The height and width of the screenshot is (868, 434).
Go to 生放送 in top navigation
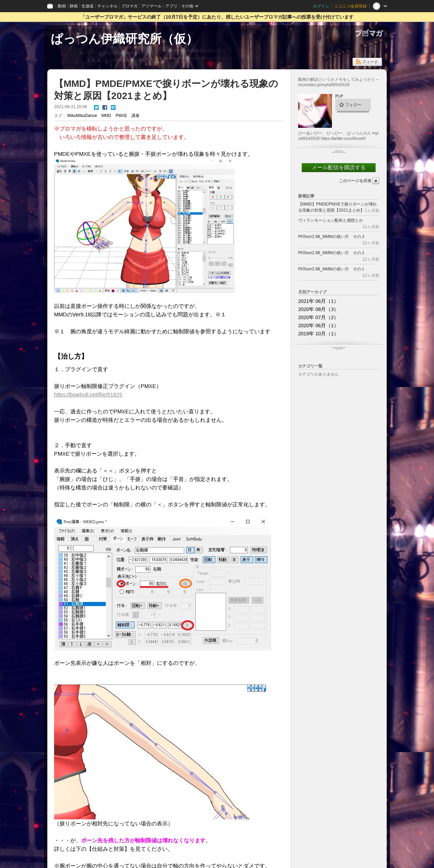pos(88,6)
